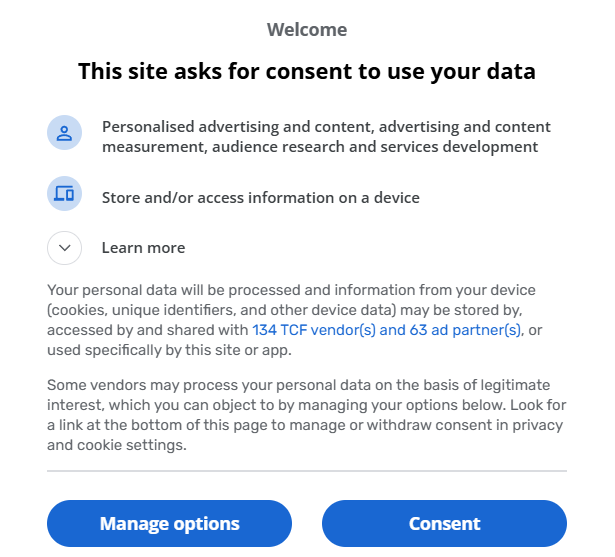This screenshot has height=557, width=615.
Task: Click the Personalised advertising and content description
Action: [x=326, y=137]
